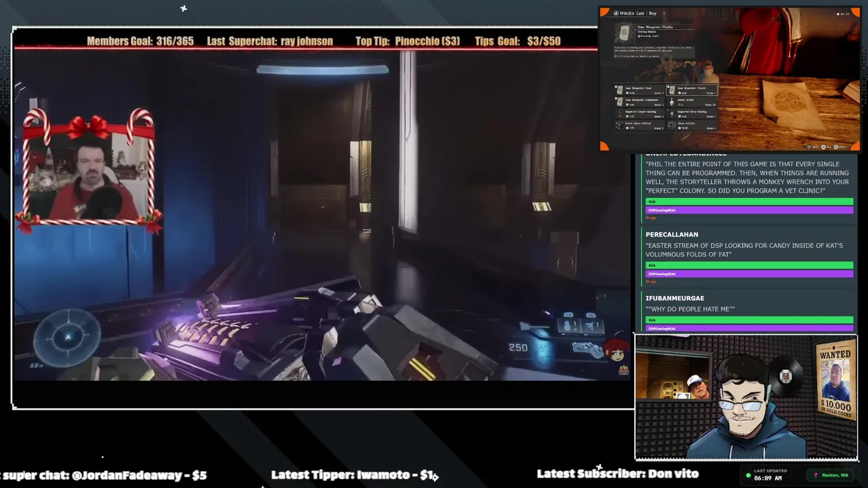Click the Tips Goal: $3/$50 label
Image resolution: width=868 pixels, height=488 pixels.
point(518,41)
